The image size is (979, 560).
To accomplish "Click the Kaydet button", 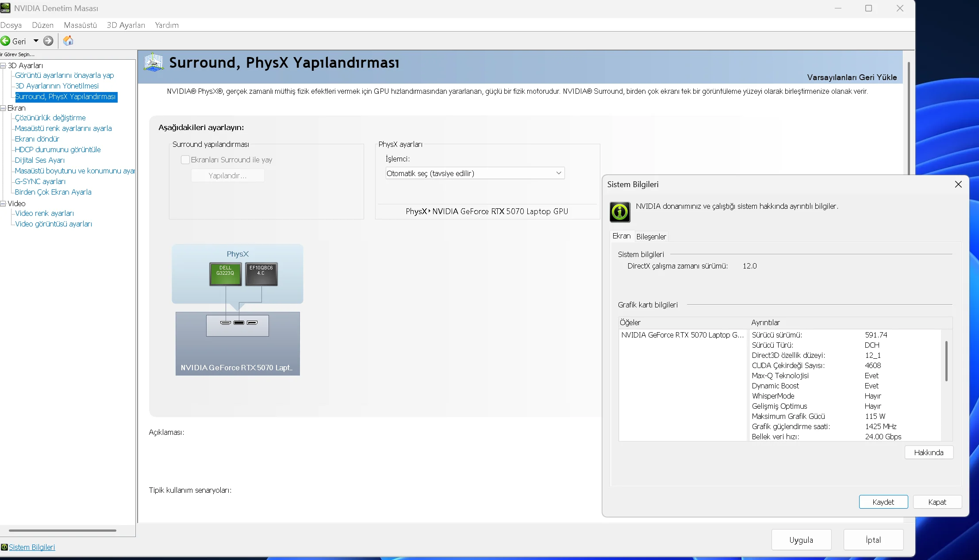I will point(883,502).
